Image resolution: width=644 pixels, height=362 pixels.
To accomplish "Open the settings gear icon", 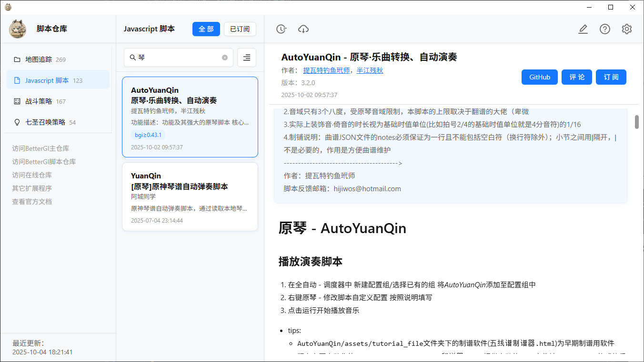I will click(x=627, y=29).
